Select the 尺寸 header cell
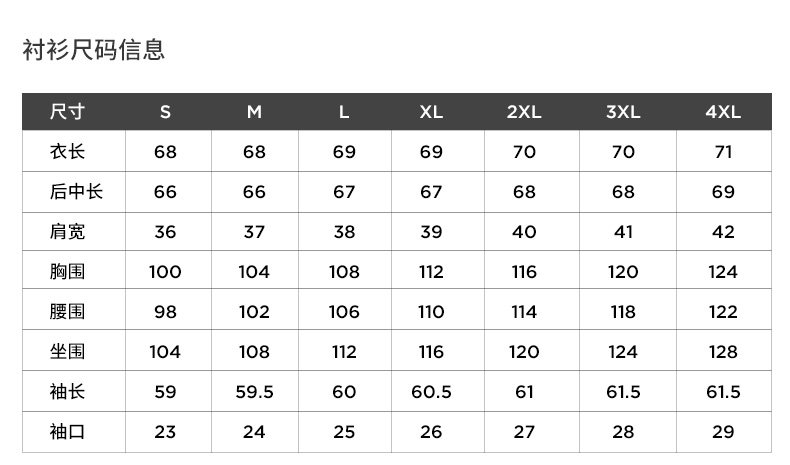Image resolution: width=790 pixels, height=465 pixels. pyautogui.click(x=68, y=112)
